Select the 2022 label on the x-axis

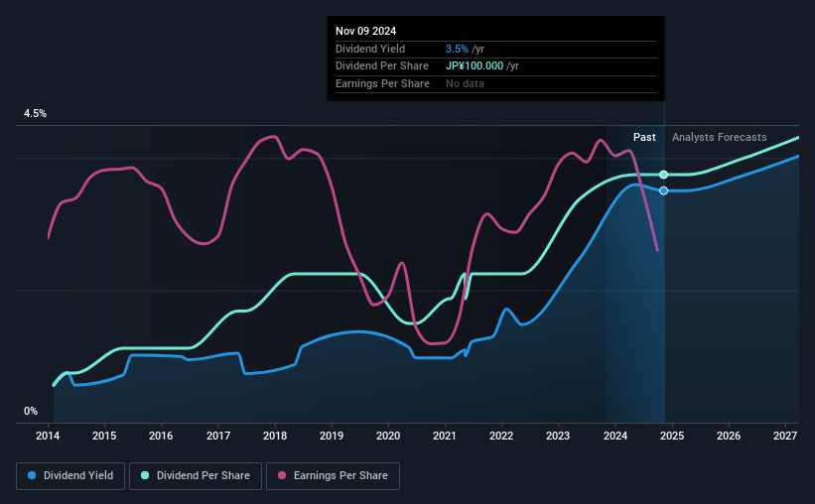tap(501, 436)
